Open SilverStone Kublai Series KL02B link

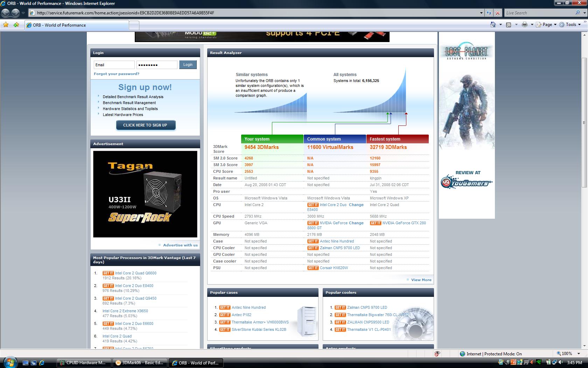pos(259,329)
